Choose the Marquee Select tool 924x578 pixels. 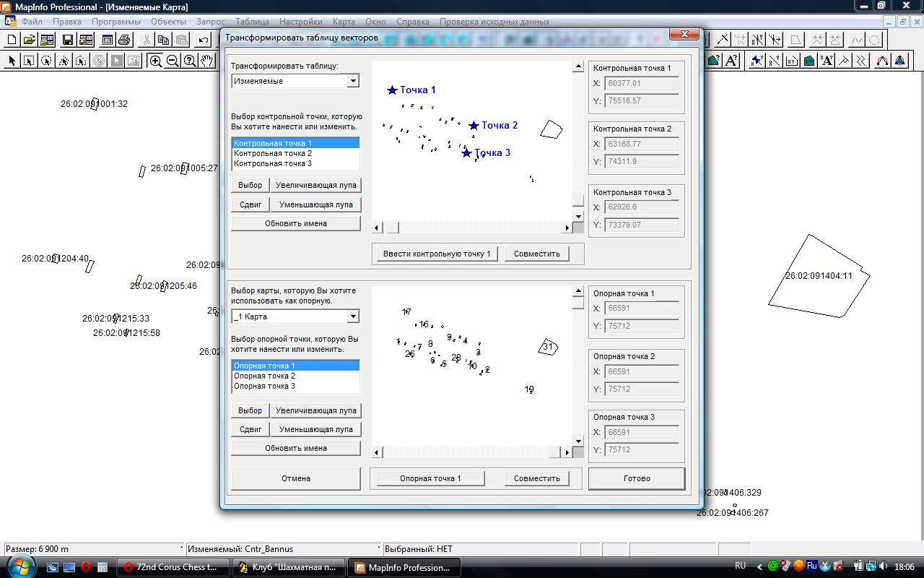click(29, 61)
